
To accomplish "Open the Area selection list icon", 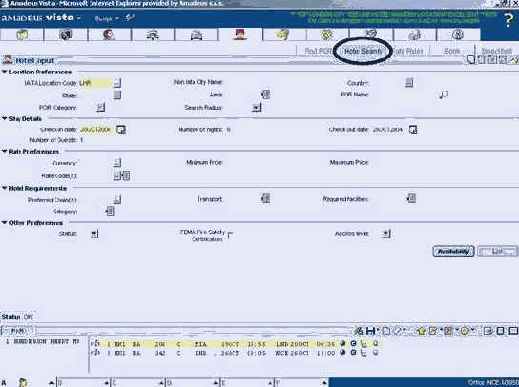I will [266, 95].
